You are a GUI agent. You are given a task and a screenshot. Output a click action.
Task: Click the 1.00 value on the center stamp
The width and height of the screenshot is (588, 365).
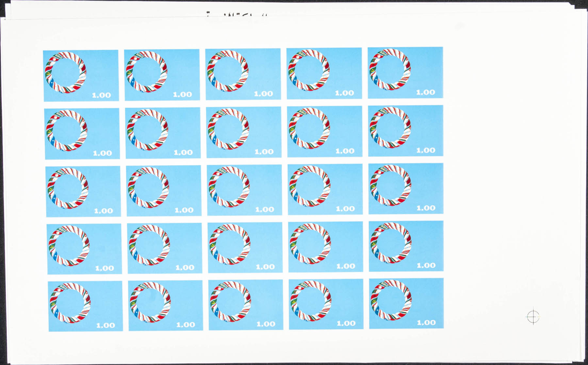pos(265,209)
